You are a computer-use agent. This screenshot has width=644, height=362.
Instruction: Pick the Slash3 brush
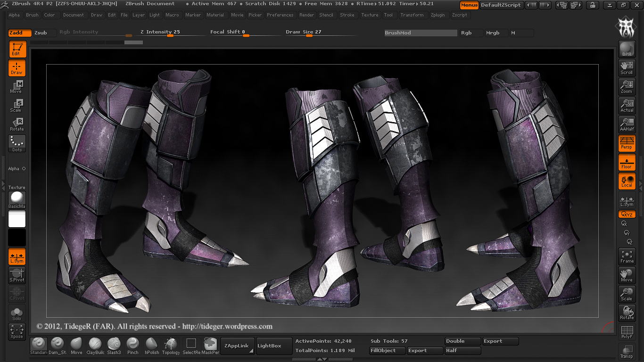click(x=114, y=346)
